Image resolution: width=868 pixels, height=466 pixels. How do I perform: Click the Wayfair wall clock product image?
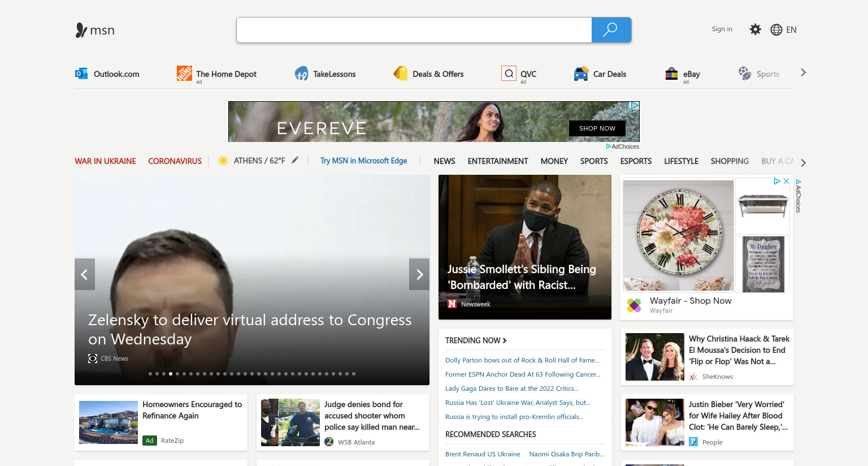point(678,235)
